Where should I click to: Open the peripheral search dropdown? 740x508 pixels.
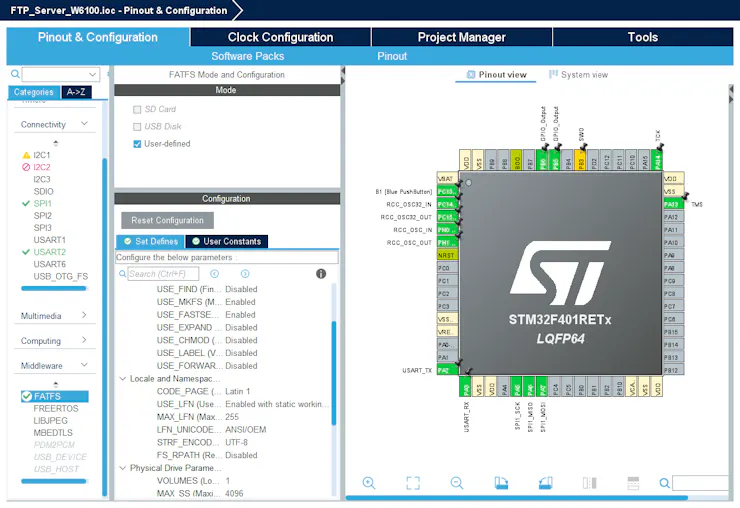[x=93, y=74]
